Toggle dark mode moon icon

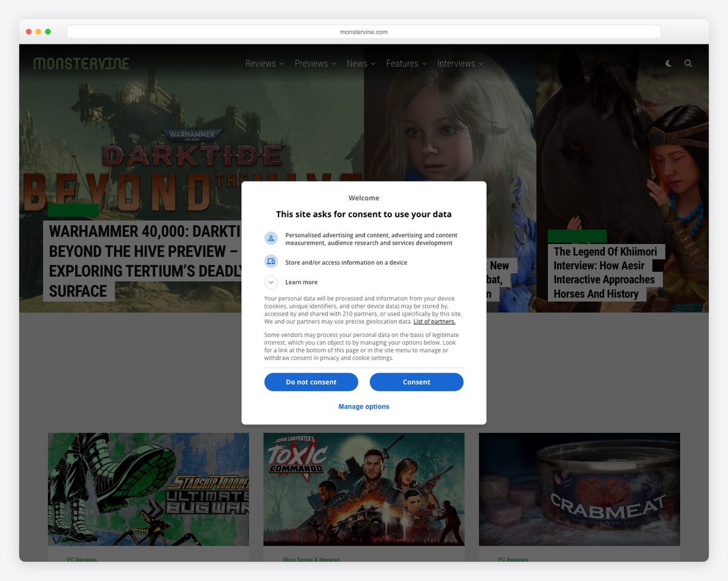(669, 63)
